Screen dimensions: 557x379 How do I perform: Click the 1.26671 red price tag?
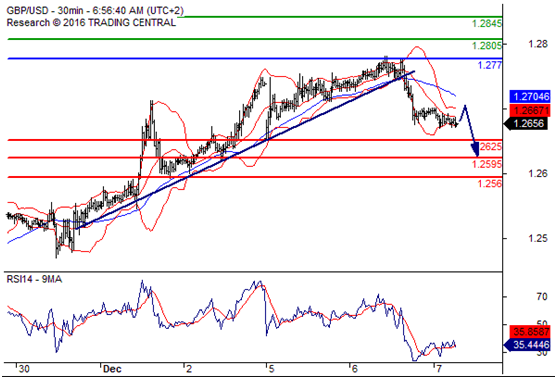530,110
